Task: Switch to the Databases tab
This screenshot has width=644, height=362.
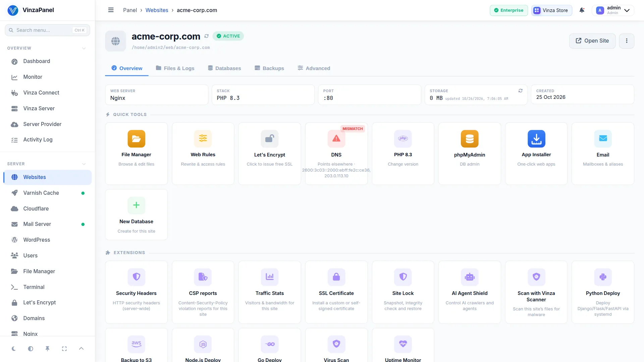Action: 224,68
